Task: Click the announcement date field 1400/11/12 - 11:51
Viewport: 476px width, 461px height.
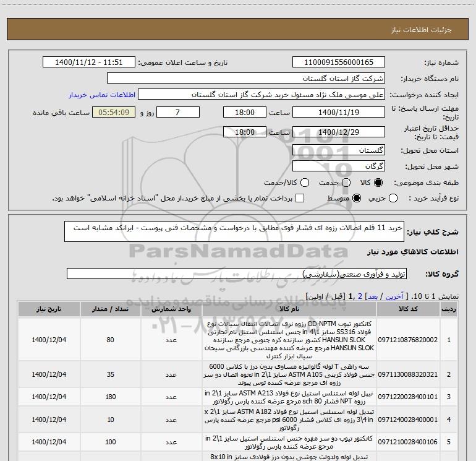Action: pyautogui.click(x=88, y=62)
